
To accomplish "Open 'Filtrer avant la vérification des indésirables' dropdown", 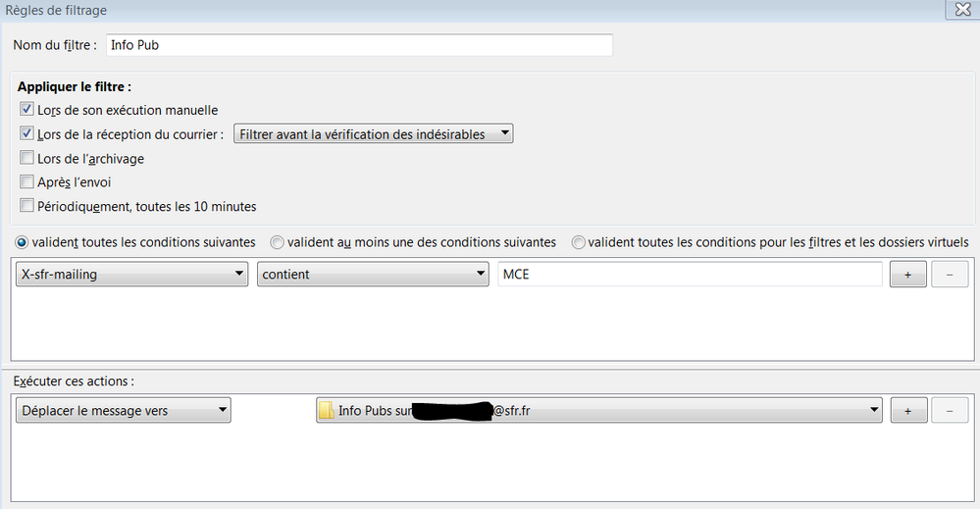I will tap(373, 134).
